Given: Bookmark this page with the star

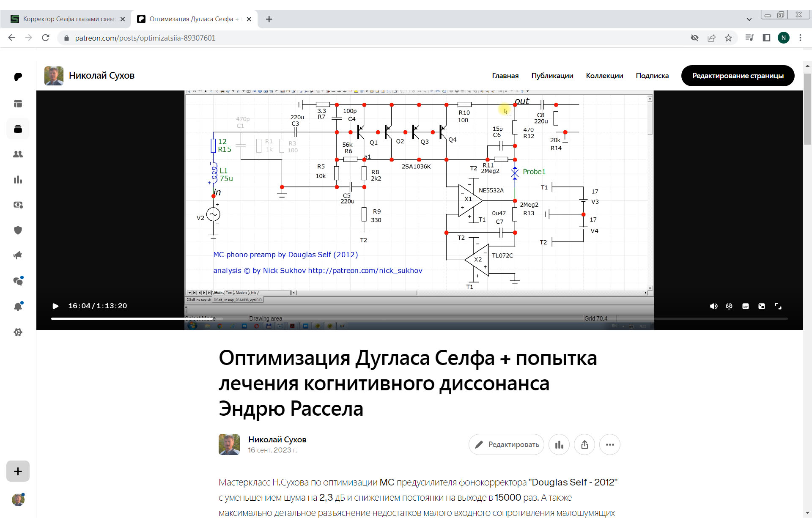Looking at the screenshot, I should tap(729, 38).
